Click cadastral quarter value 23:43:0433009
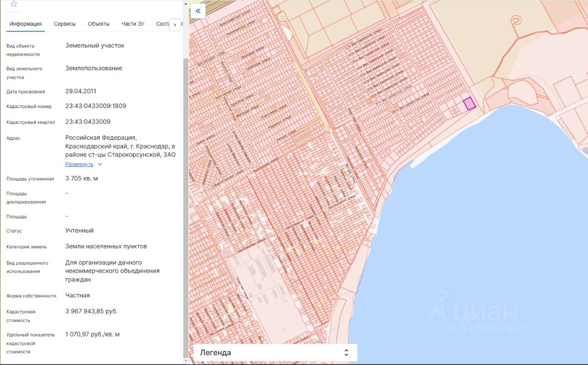The height and width of the screenshot is (365, 588). 88,122
